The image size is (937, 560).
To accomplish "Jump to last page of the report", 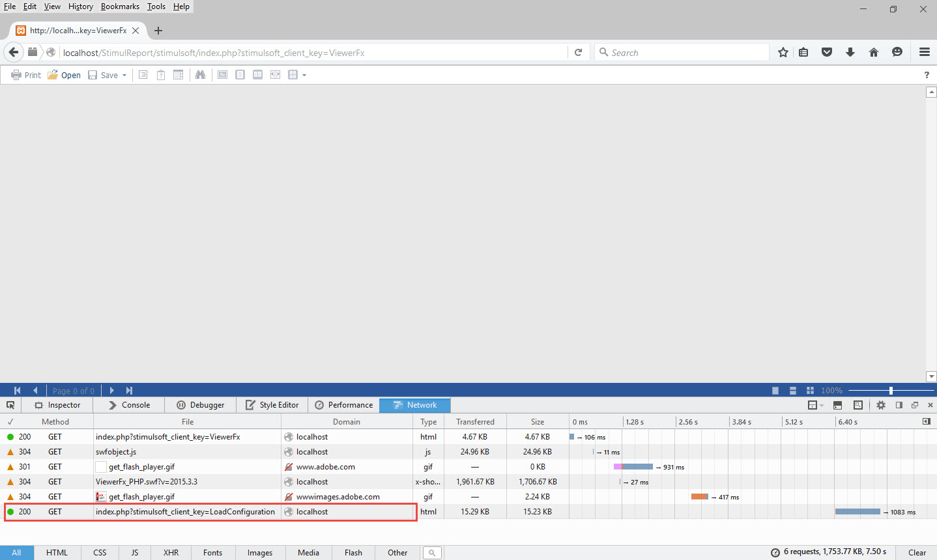I will [x=129, y=391].
